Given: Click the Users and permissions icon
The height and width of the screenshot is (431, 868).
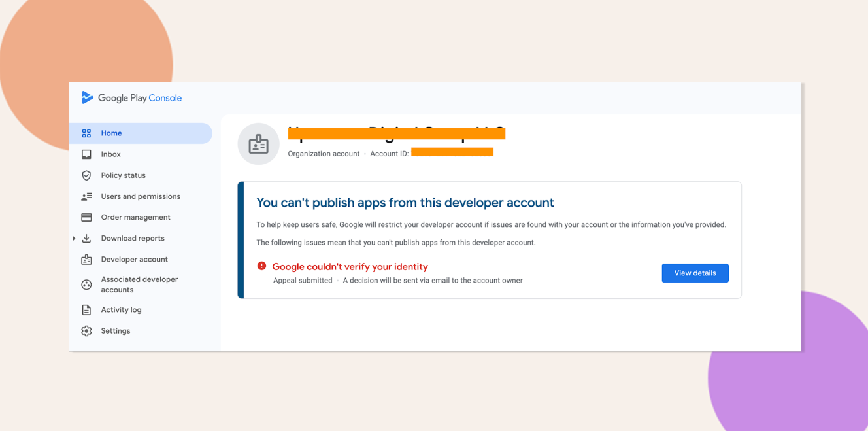Looking at the screenshot, I should [86, 196].
